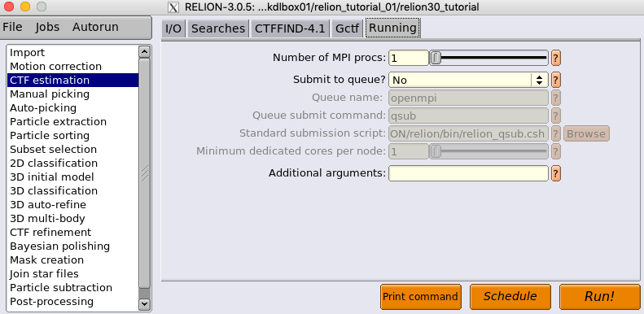Click the X11 icon in title bar

(173, 7)
